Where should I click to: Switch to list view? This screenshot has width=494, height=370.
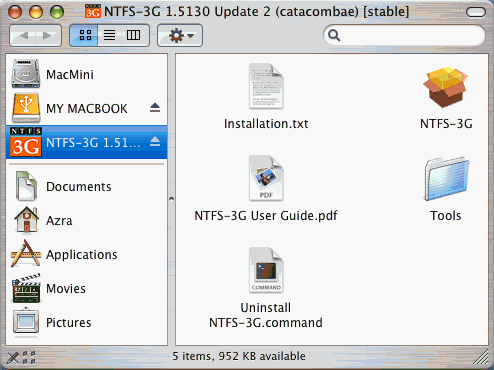pos(109,35)
